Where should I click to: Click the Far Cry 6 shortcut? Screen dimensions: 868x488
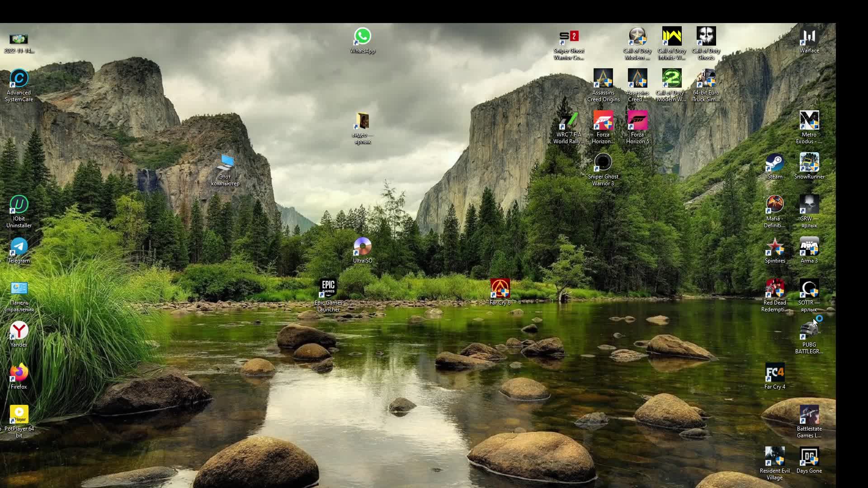(500, 289)
